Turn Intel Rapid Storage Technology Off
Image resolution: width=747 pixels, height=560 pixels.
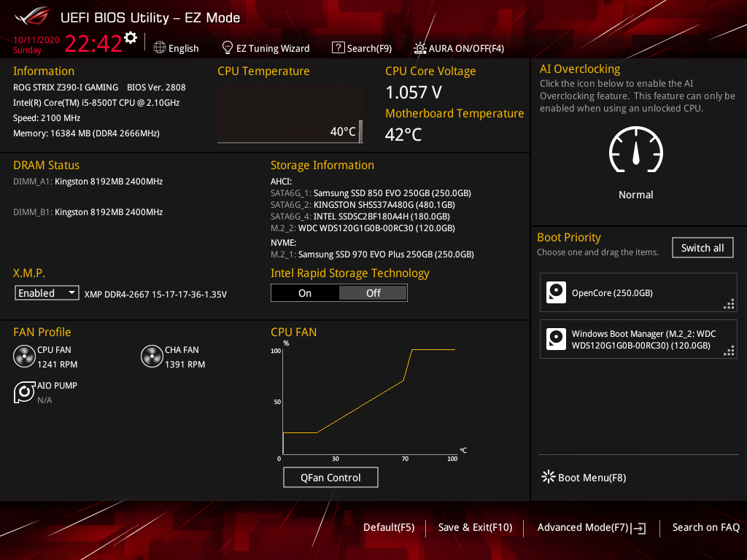tap(373, 293)
